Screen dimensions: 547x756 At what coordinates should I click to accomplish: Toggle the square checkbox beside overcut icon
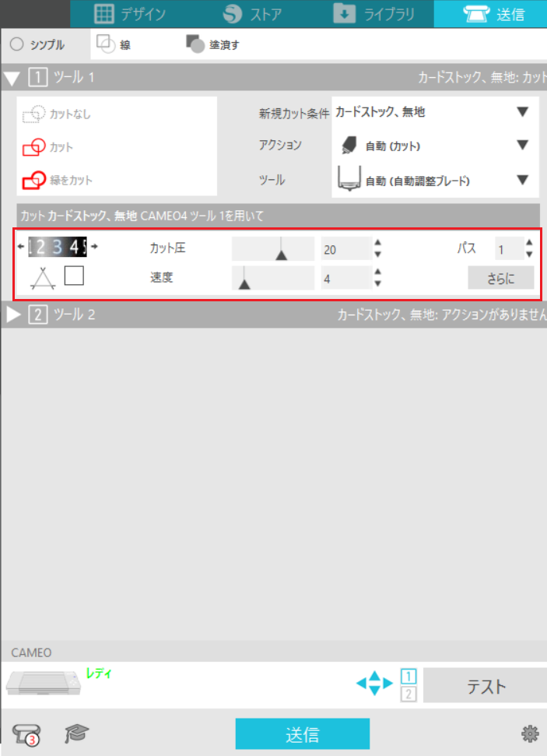pos(74,276)
